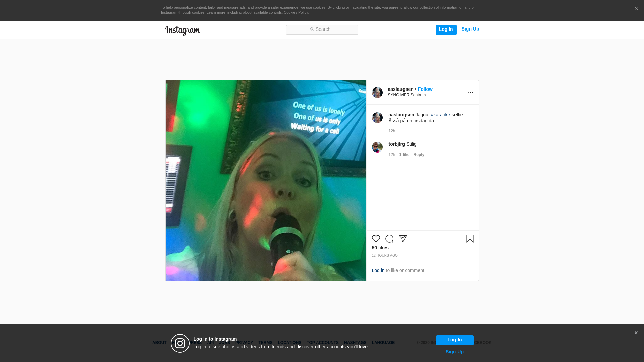Open the LOCATIONS footer link
Image resolution: width=644 pixels, height=362 pixels.
(289, 343)
